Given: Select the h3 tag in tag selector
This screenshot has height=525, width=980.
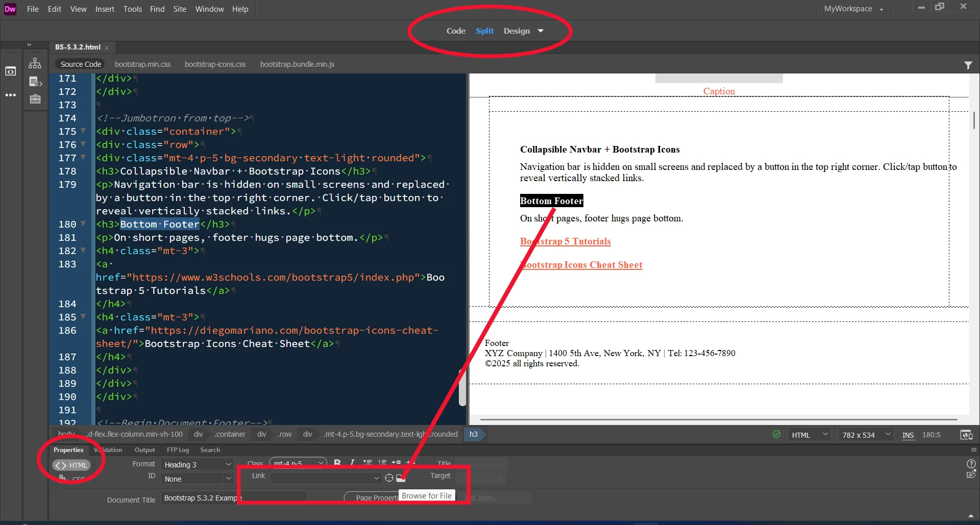Looking at the screenshot, I should pos(474,434).
